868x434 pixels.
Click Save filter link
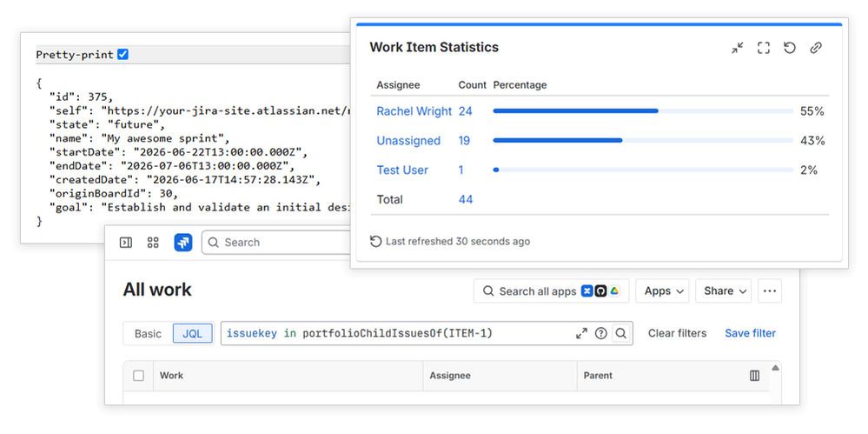pos(750,333)
